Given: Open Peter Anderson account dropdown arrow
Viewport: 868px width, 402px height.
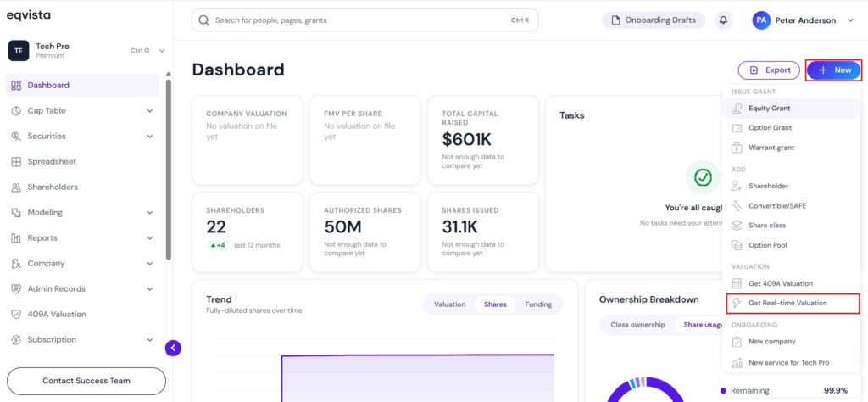Looking at the screenshot, I should click(851, 20).
